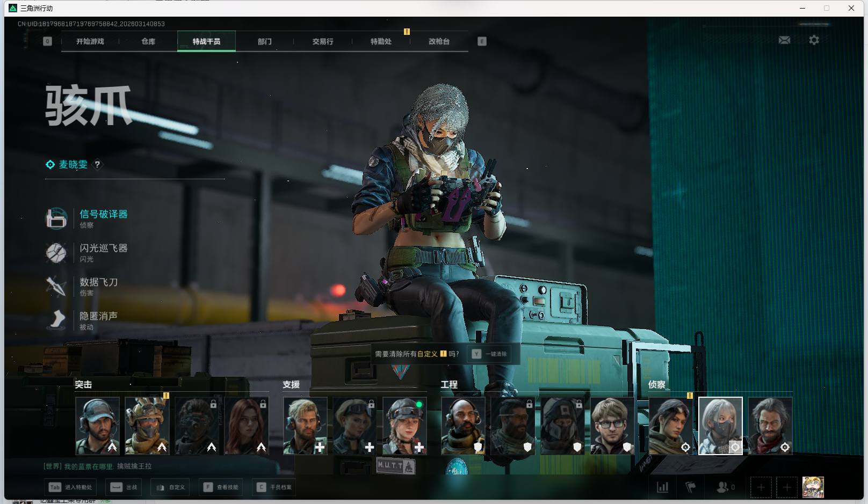
Task: Switch to the 仓库 tab
Action: pos(148,41)
